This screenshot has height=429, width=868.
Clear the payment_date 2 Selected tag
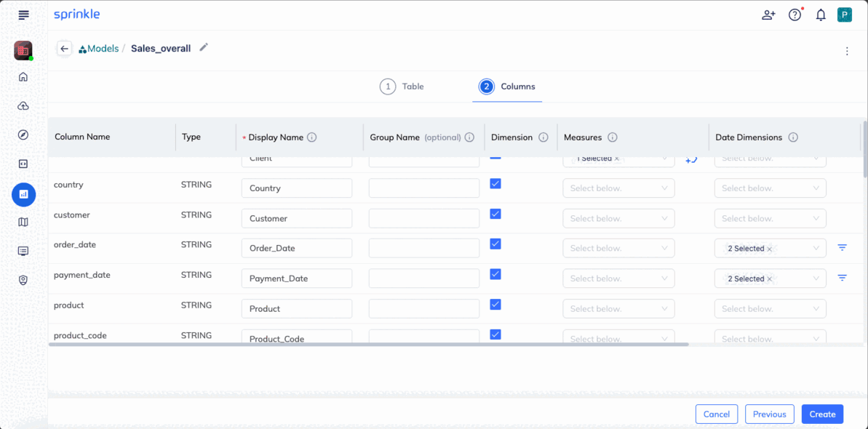(x=770, y=279)
